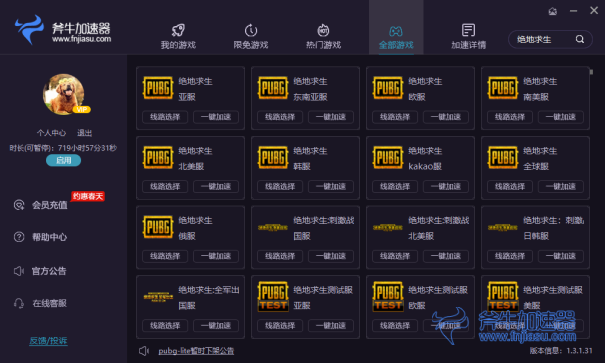Click PUBG TEST icon of 测试服 美服

[503, 296]
